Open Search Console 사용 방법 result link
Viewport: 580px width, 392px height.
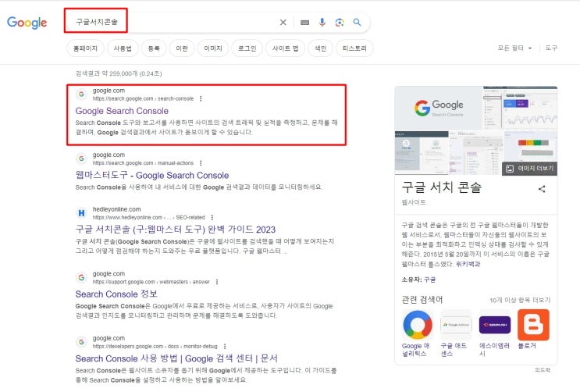tap(176, 358)
